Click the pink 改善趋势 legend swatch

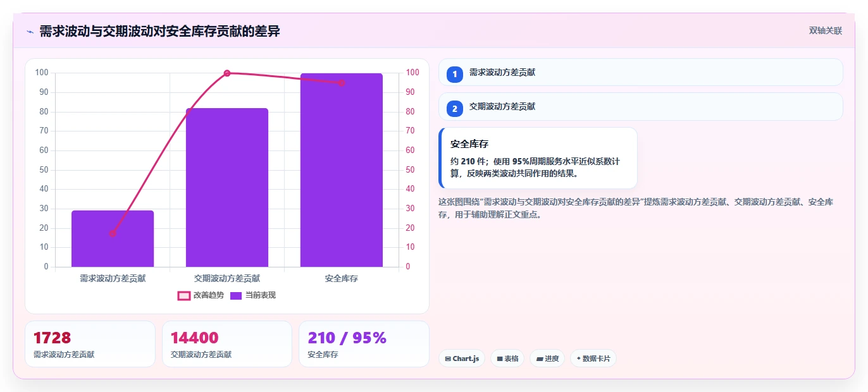pos(184,295)
